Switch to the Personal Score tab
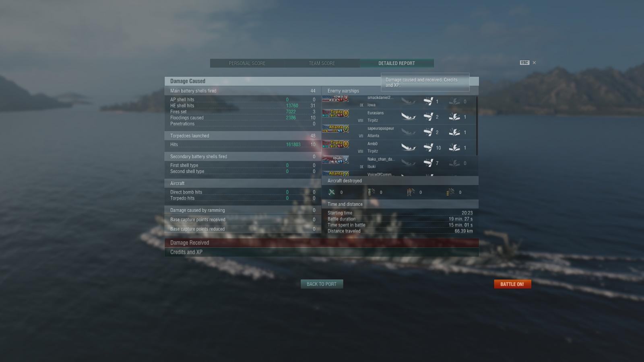 point(247,63)
